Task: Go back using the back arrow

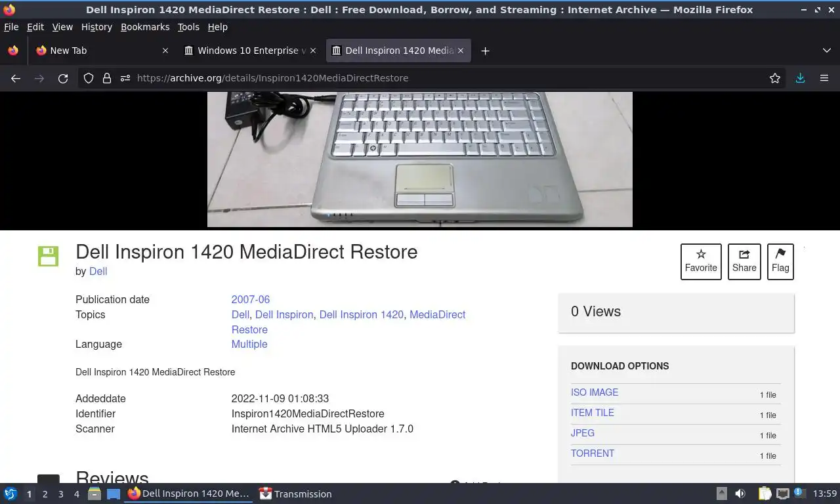Action: pyautogui.click(x=16, y=78)
